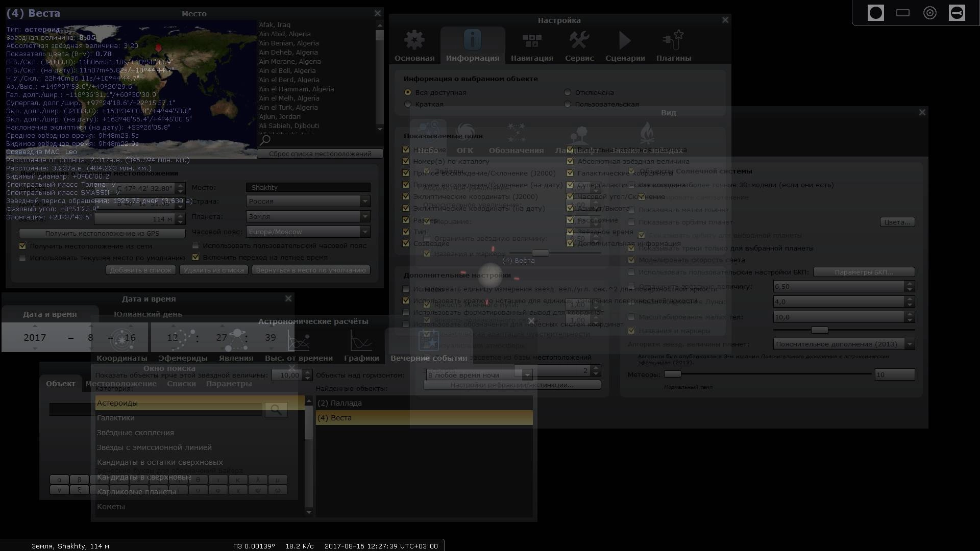Image resolution: width=980 pixels, height=551 pixels.
Task: Open the Плагины plugins tab
Action: (674, 46)
